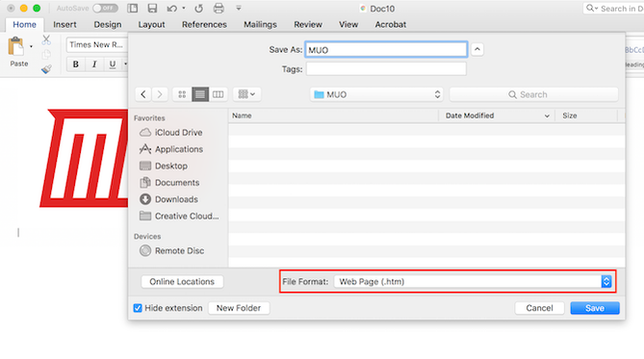Go forward with the right arrow button
644x359 pixels.
tap(160, 94)
